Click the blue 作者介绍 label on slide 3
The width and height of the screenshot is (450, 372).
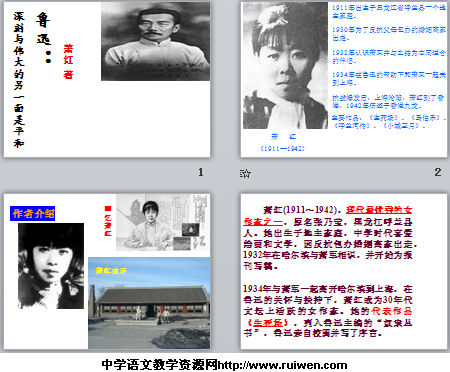coord(33,214)
